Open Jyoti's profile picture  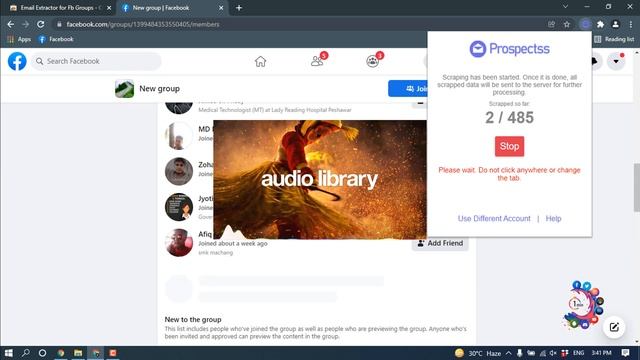[x=179, y=207]
